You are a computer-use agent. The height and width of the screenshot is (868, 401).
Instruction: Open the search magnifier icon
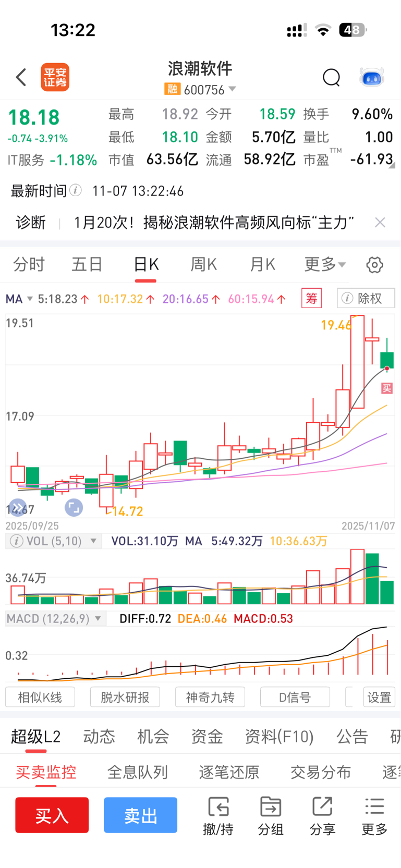(331, 77)
